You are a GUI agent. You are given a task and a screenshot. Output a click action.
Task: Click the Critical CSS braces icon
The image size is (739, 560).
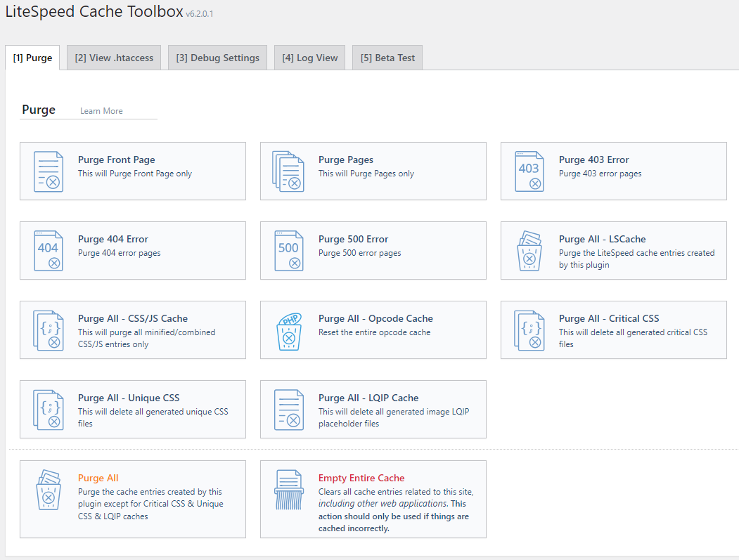click(529, 330)
